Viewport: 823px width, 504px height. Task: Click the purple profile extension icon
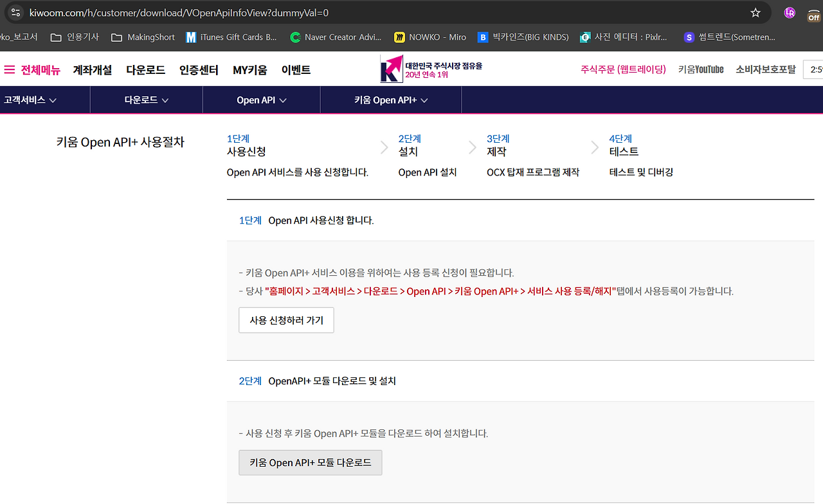[790, 12]
